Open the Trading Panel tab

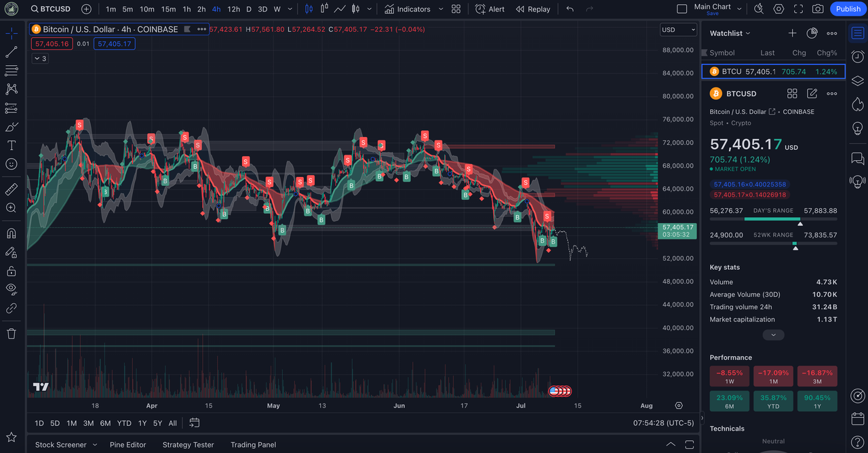(253, 445)
